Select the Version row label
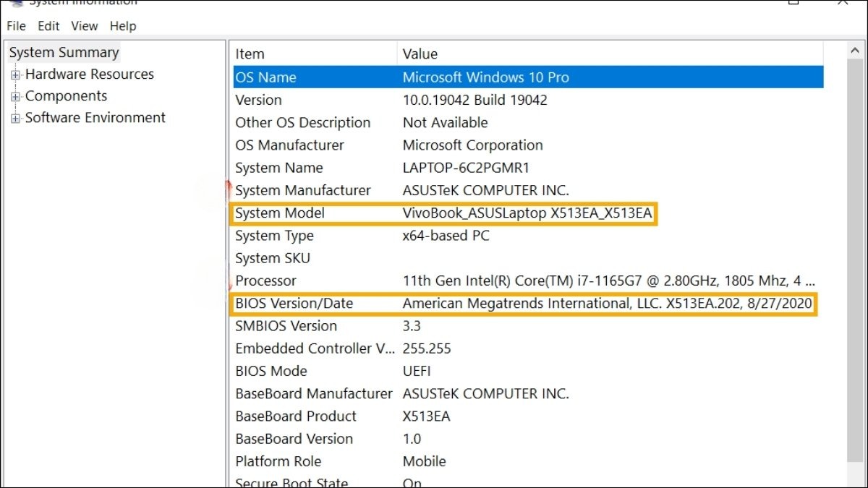Screen dimensions: 868x488 (258, 100)
